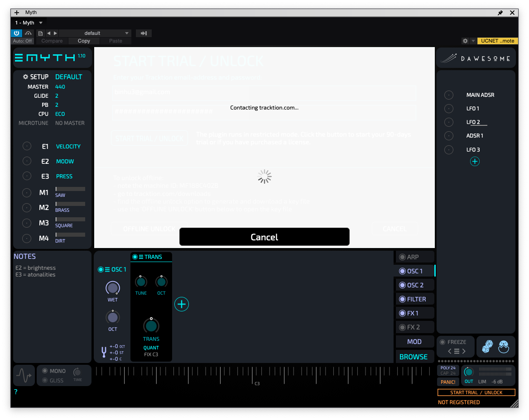The width and height of the screenshot is (529, 420).
Task: Open the default preset dropdown
Action: (94, 33)
